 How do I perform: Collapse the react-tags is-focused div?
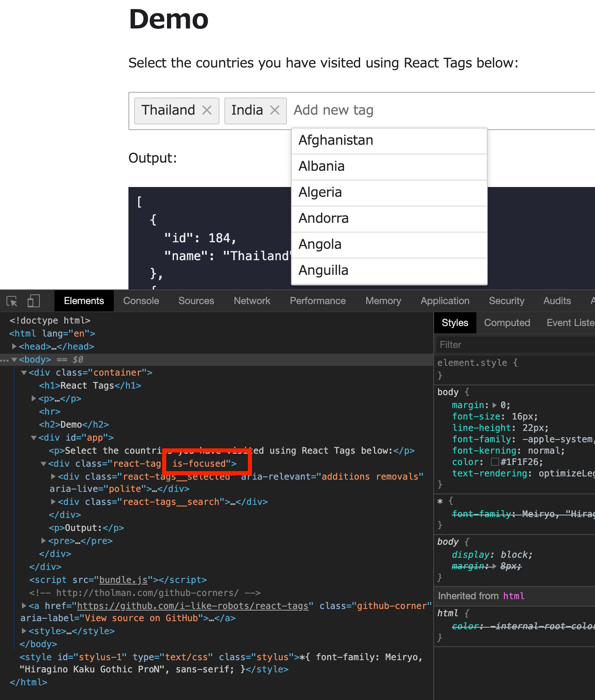(43, 464)
